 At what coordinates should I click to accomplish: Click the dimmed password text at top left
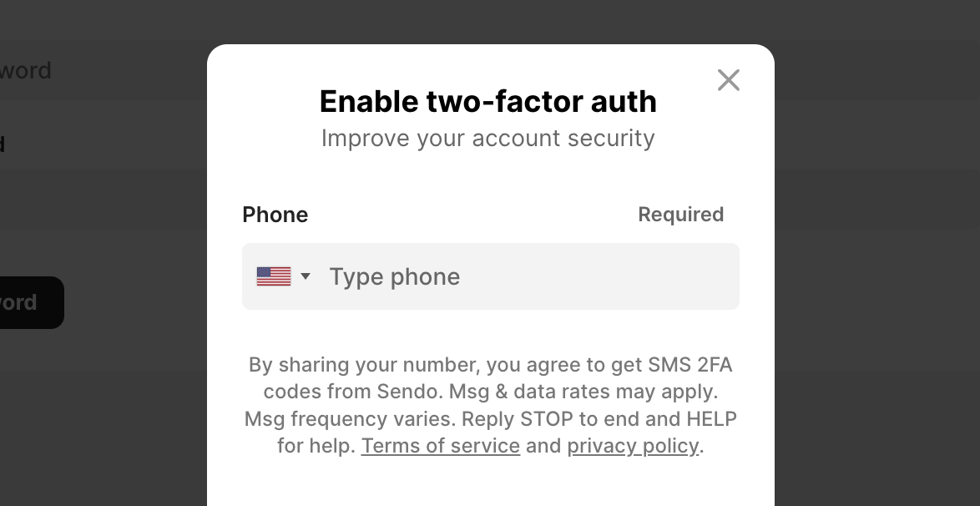pyautogui.click(x=25, y=70)
